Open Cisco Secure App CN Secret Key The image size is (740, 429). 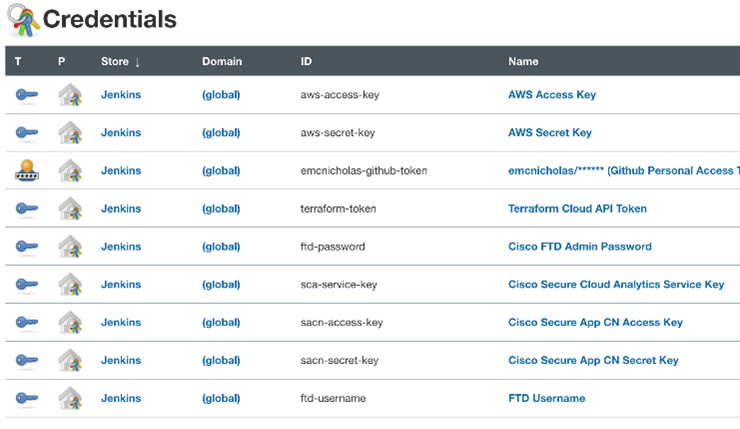tap(593, 361)
